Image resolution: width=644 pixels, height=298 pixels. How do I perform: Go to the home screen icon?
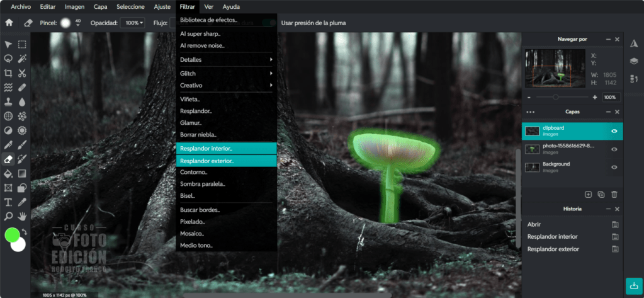click(9, 23)
